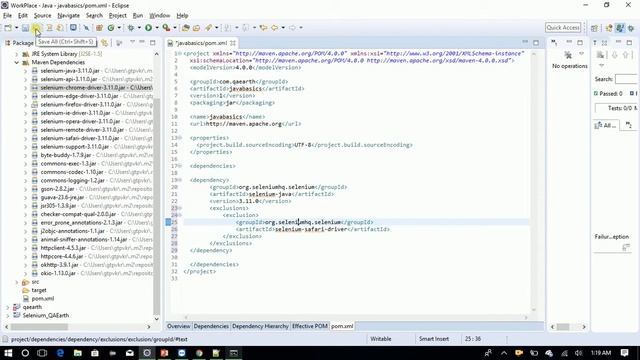640x360 pixels.
Task: Open the Source menu
Action: click(x=42, y=16)
